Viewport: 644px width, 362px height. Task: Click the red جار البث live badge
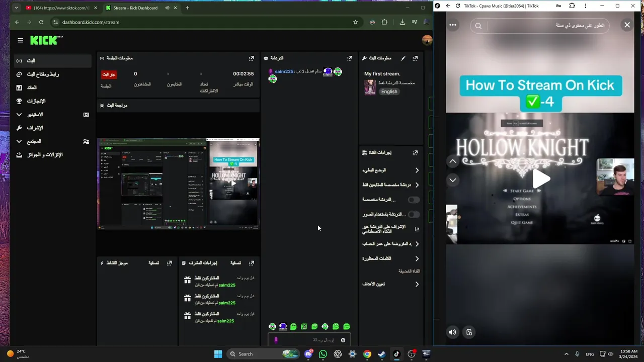[109, 74]
